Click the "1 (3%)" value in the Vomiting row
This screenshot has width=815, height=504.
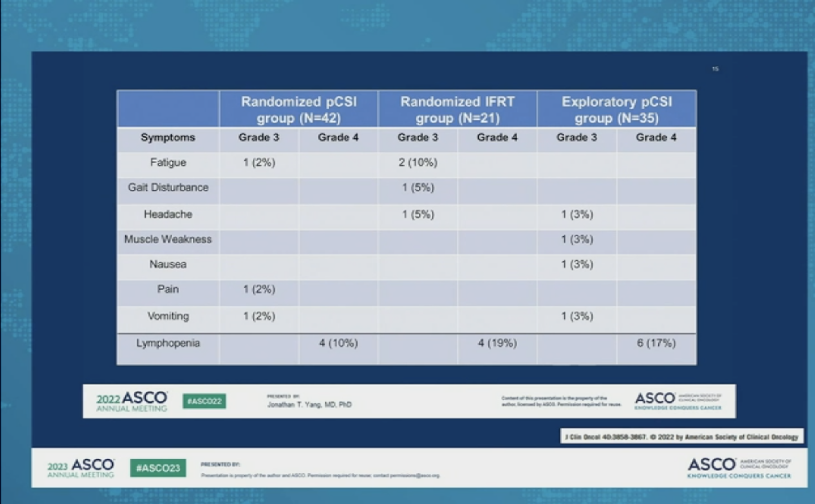click(577, 316)
